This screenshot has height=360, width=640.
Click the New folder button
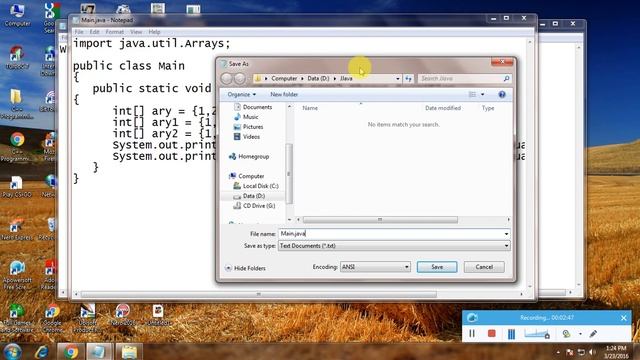(284, 94)
